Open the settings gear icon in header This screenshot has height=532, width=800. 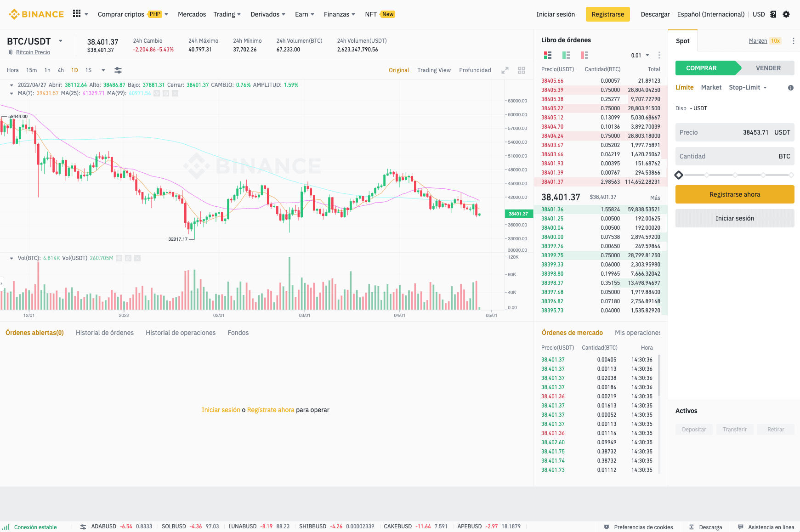pos(786,14)
